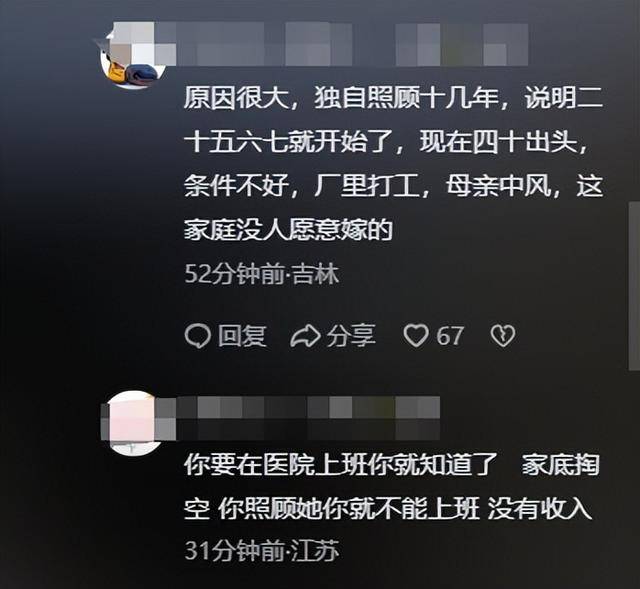Click the like count showing 67

pos(450,336)
